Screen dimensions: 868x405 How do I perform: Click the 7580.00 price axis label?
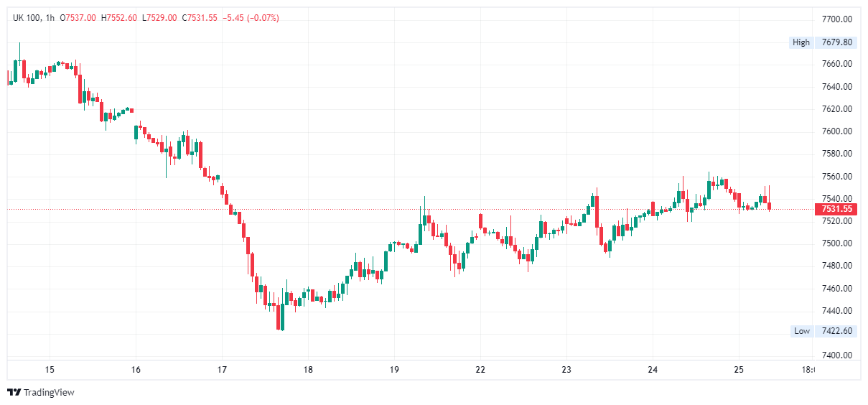[837, 154]
